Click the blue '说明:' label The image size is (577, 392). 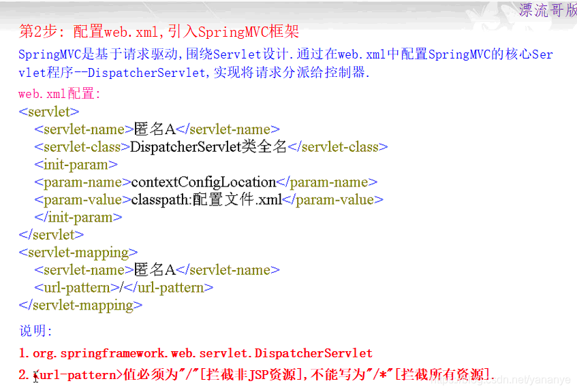point(35,331)
